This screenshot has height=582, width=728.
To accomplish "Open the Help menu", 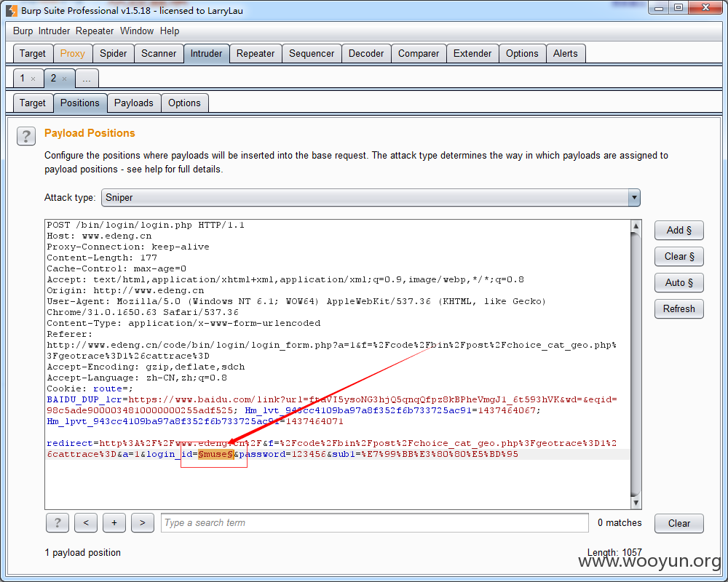I will 170,31.
